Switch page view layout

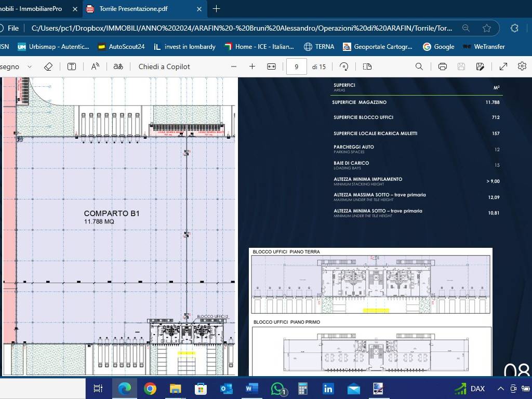[367, 66]
